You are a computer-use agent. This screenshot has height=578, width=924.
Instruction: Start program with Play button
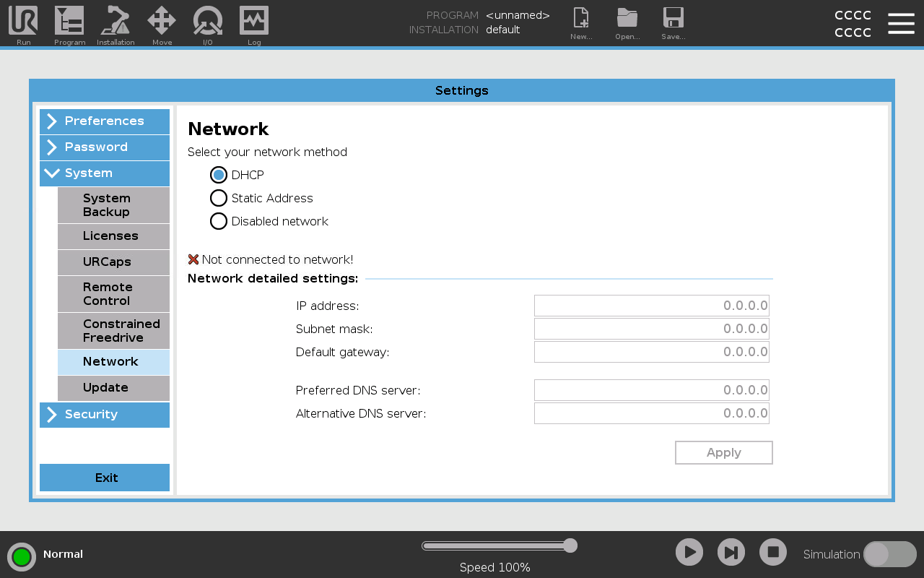pos(689,553)
